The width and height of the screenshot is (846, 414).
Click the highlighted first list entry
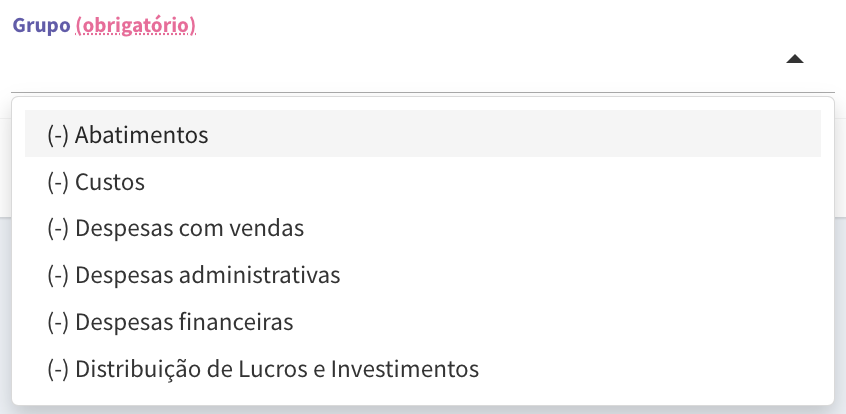pyautogui.click(x=423, y=134)
